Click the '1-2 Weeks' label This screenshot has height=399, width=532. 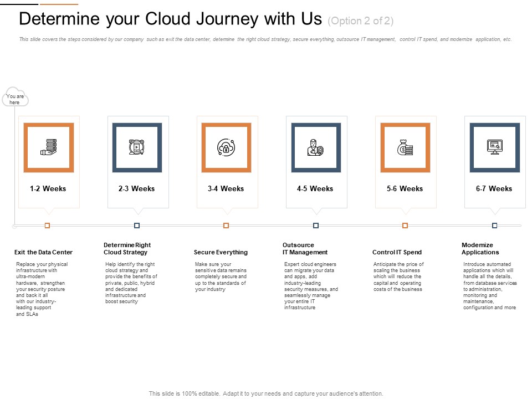[x=48, y=188]
